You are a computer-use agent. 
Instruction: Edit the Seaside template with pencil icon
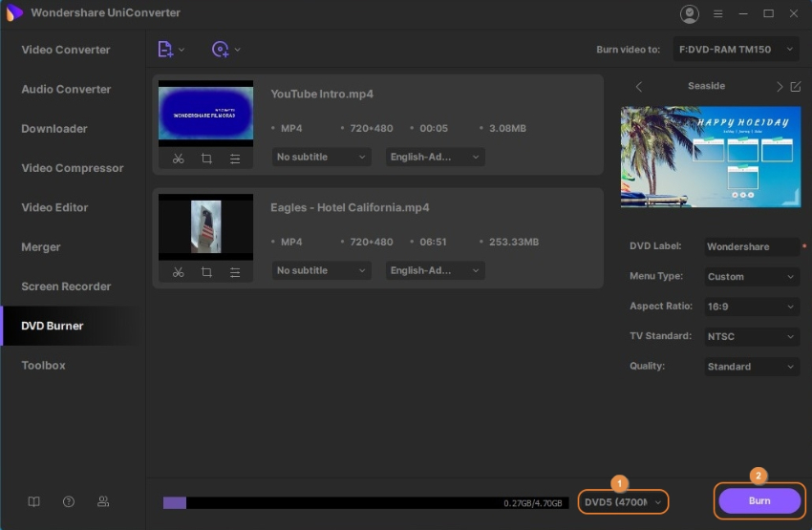(796, 87)
